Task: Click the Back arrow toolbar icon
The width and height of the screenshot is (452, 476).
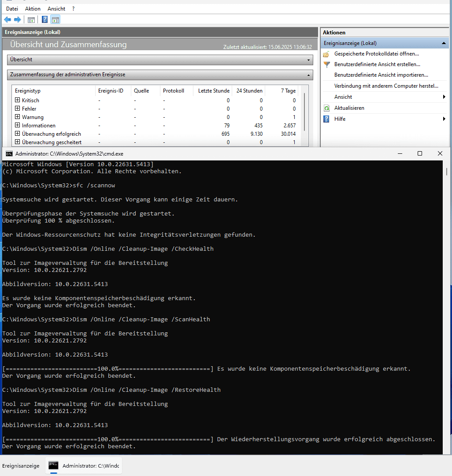Action: pyautogui.click(x=7, y=20)
